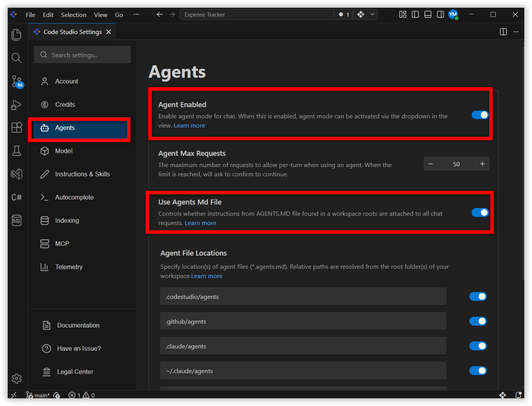Disable the .codestudio/agents location toggle
Image resolution: width=532 pixels, height=406 pixels.
click(478, 296)
